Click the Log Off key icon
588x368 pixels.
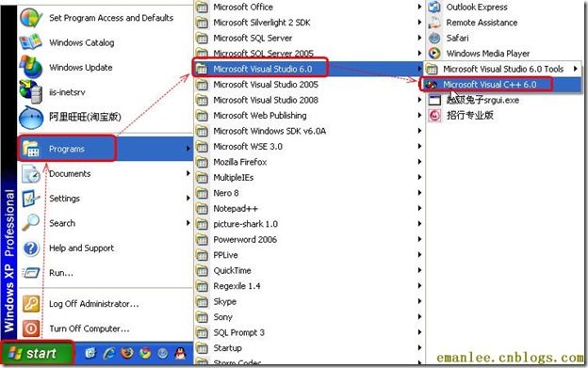(31, 304)
